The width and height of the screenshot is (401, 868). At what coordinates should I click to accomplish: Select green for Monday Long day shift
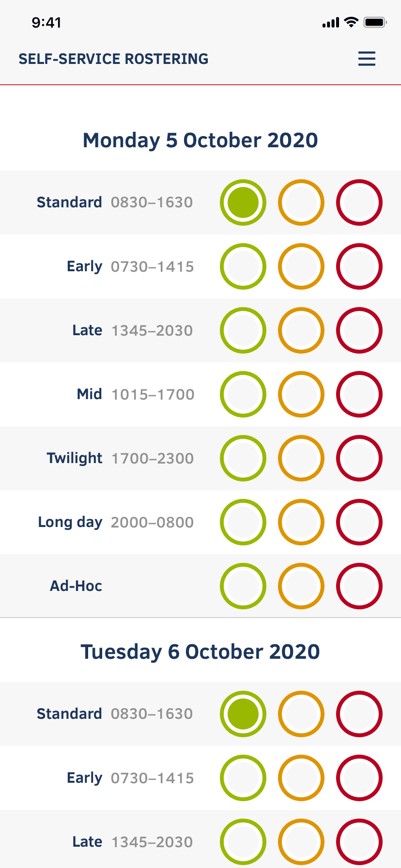[x=243, y=522]
